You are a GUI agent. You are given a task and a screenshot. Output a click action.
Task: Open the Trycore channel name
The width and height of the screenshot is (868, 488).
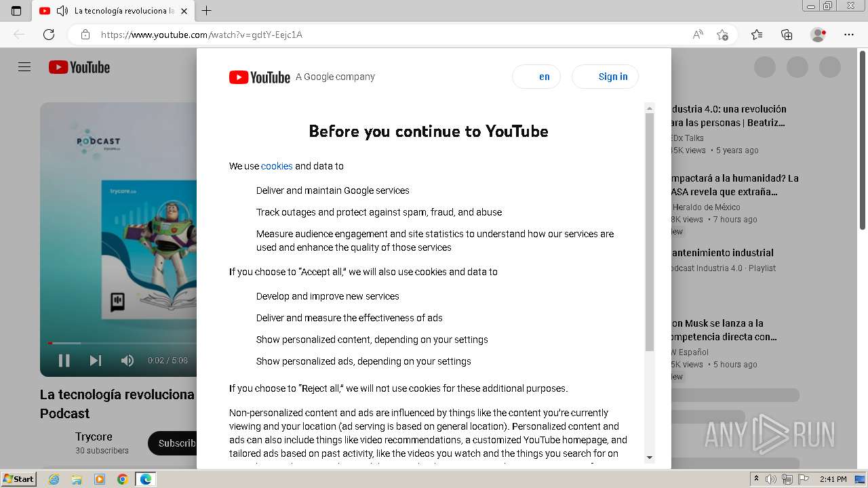point(94,436)
